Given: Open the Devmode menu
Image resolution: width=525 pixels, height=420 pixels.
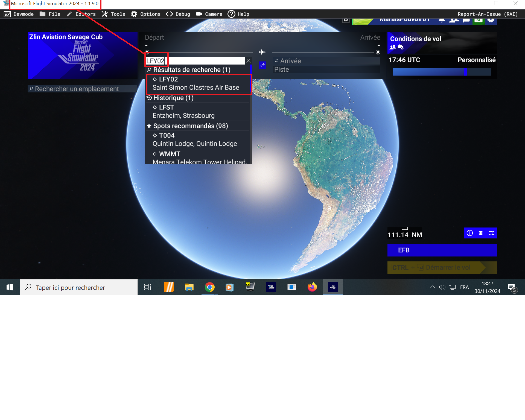Looking at the screenshot, I should pyautogui.click(x=19, y=14).
